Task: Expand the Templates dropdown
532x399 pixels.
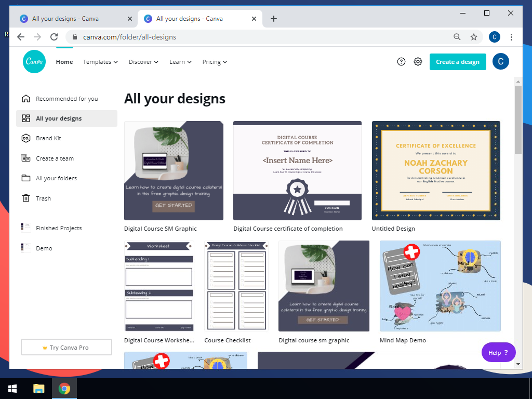Action: [x=100, y=62]
